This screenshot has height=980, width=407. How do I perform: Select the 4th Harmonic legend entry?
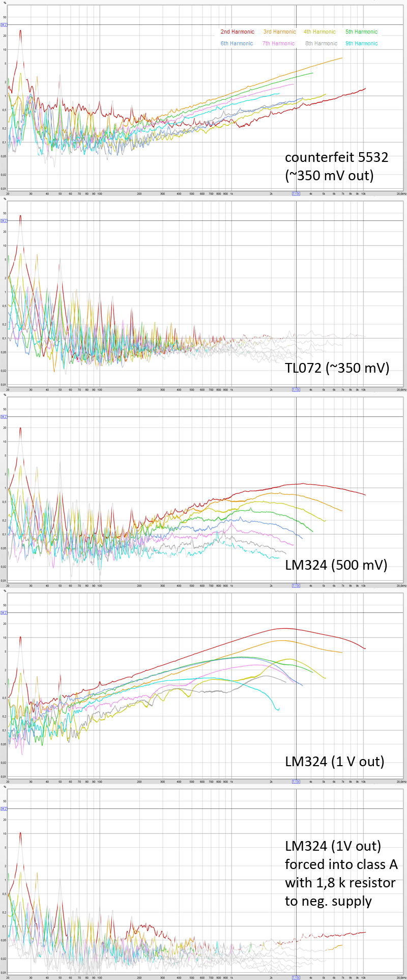[x=319, y=32]
